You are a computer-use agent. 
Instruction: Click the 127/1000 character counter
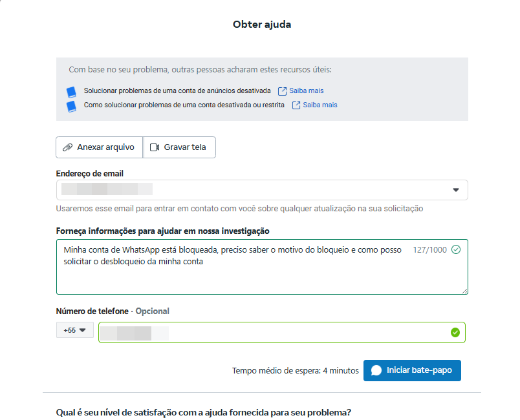429,249
